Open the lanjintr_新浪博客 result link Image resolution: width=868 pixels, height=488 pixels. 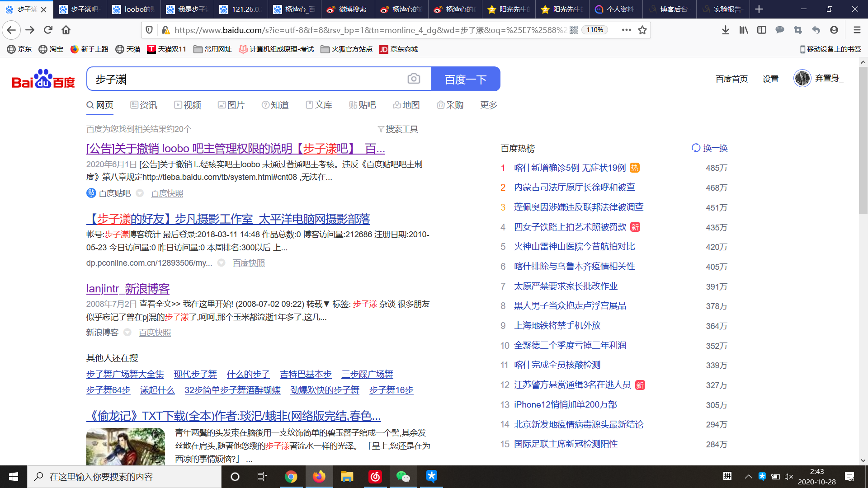click(128, 289)
